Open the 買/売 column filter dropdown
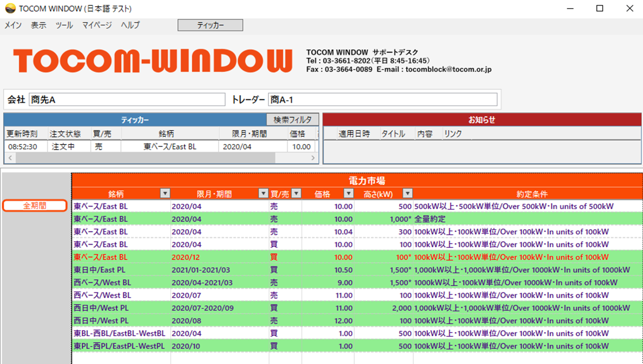 297,194
